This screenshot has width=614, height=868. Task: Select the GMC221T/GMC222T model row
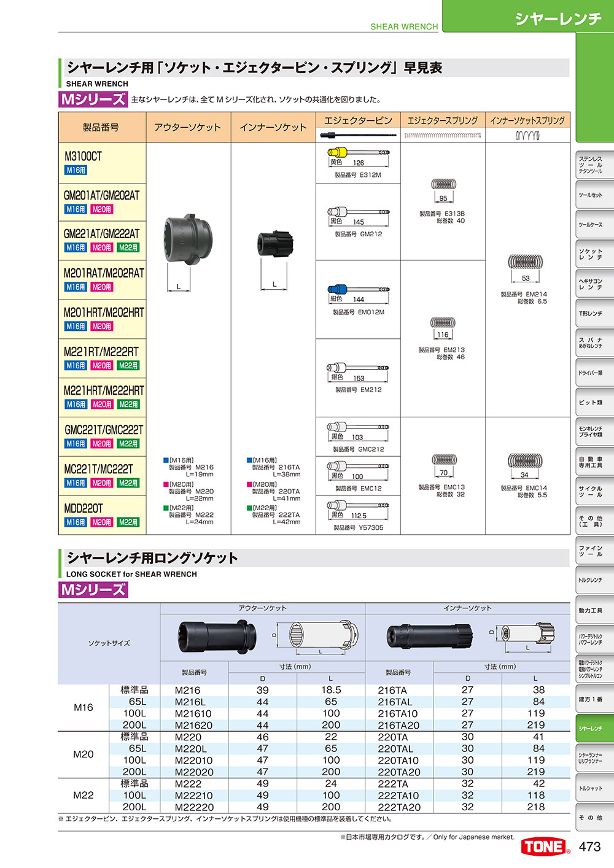[x=102, y=436]
